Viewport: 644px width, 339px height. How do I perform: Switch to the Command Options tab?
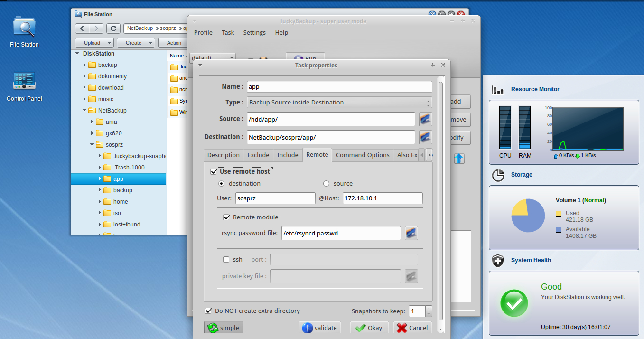point(363,155)
